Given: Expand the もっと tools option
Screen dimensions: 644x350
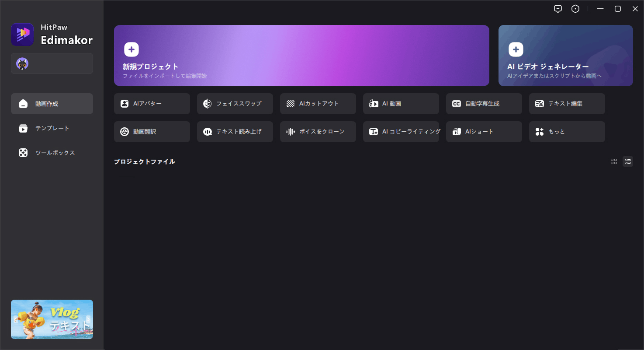Looking at the screenshot, I should [567, 132].
